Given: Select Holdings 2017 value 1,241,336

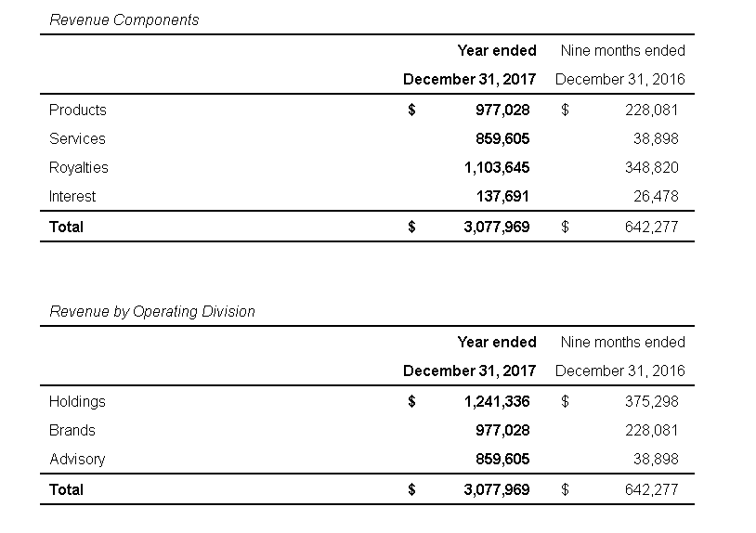Looking at the screenshot, I should [497, 401].
